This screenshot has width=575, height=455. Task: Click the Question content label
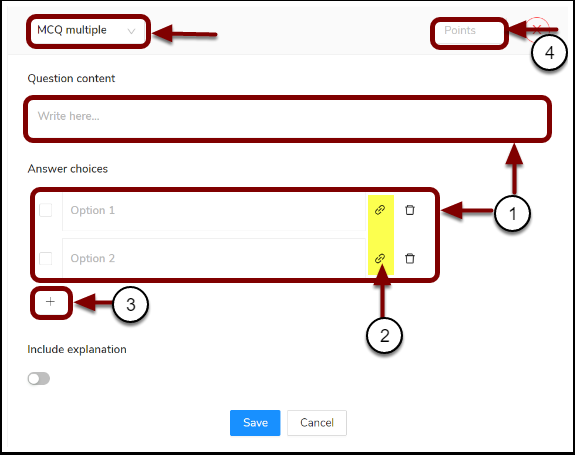[72, 78]
